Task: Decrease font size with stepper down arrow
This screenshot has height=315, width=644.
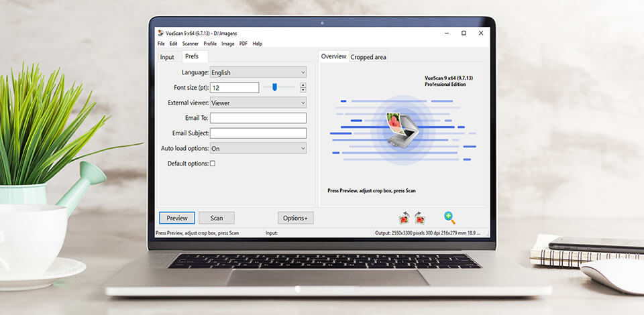Action: click(x=303, y=90)
